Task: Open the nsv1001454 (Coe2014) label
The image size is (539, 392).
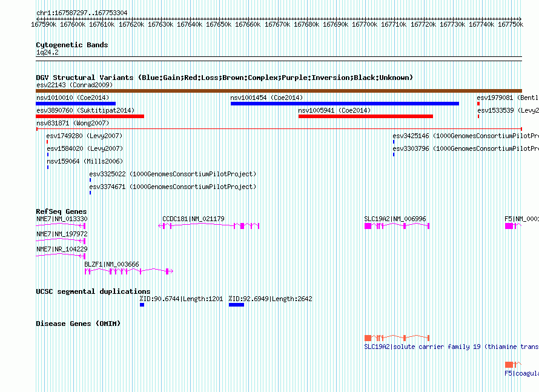Action: tap(266, 98)
